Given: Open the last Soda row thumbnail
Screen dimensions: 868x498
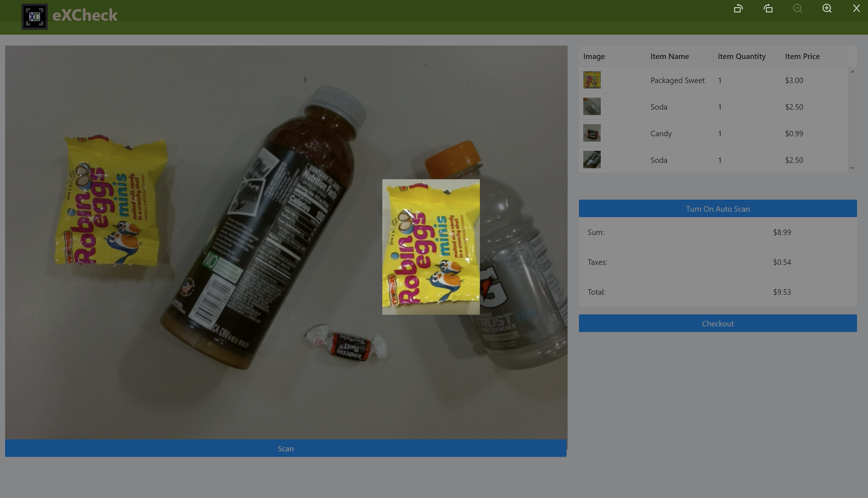Looking at the screenshot, I should [x=592, y=160].
